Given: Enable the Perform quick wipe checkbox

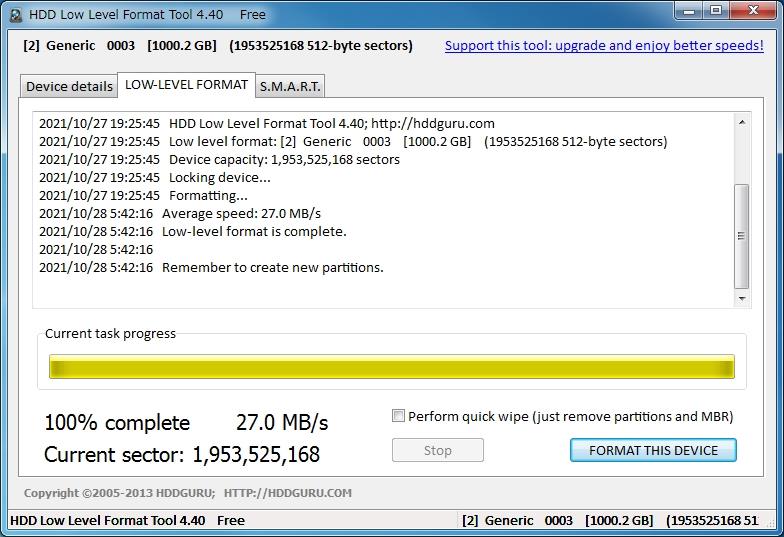Looking at the screenshot, I should [x=398, y=416].
